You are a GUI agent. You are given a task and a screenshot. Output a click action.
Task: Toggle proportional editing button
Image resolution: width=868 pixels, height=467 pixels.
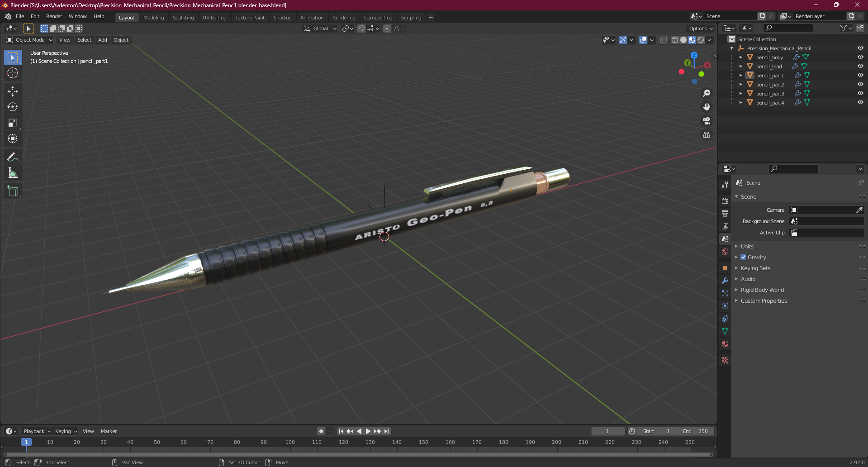click(x=387, y=29)
